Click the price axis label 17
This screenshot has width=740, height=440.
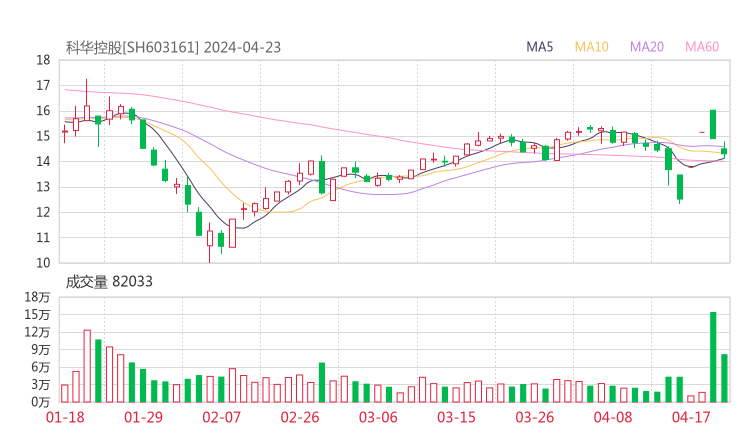(43, 85)
